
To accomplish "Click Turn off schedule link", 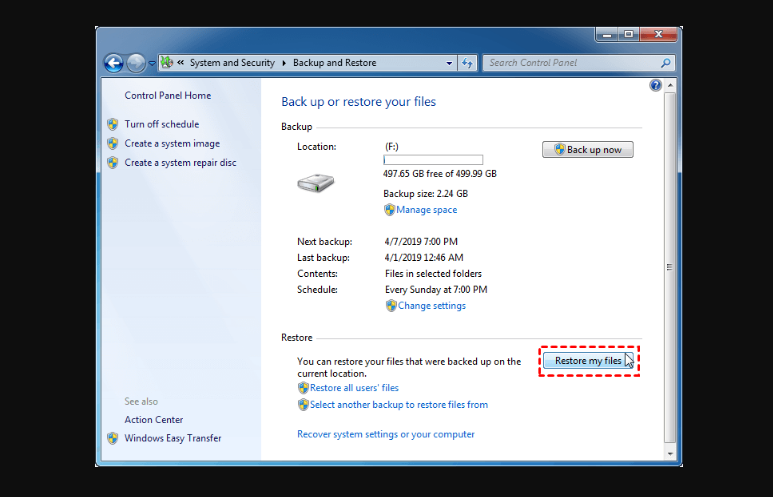I will [162, 124].
